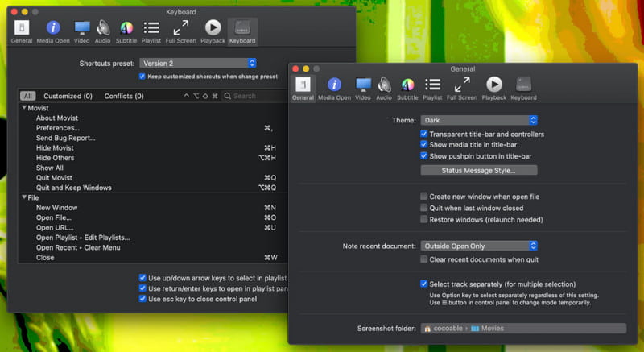Open Audio settings in General window toolbar
644x352 pixels.
point(384,87)
